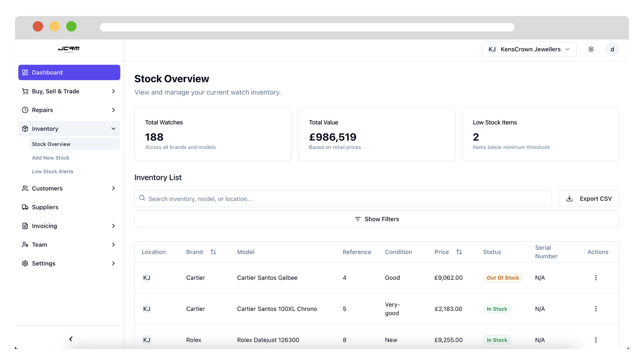Open the Stock Overview menu item

51,144
